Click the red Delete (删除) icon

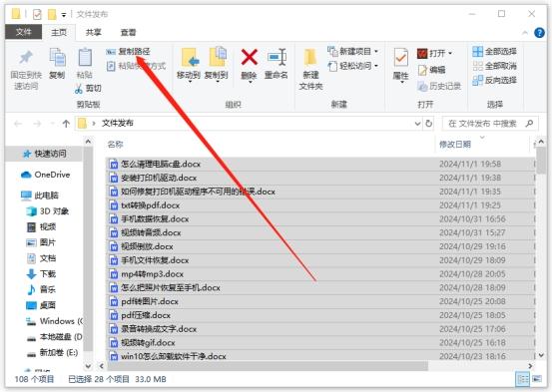coord(250,57)
